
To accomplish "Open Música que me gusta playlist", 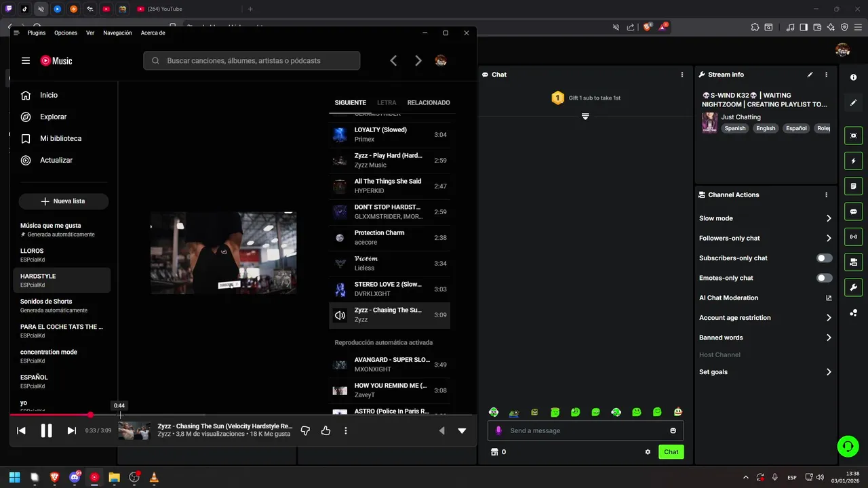I will coord(62,229).
